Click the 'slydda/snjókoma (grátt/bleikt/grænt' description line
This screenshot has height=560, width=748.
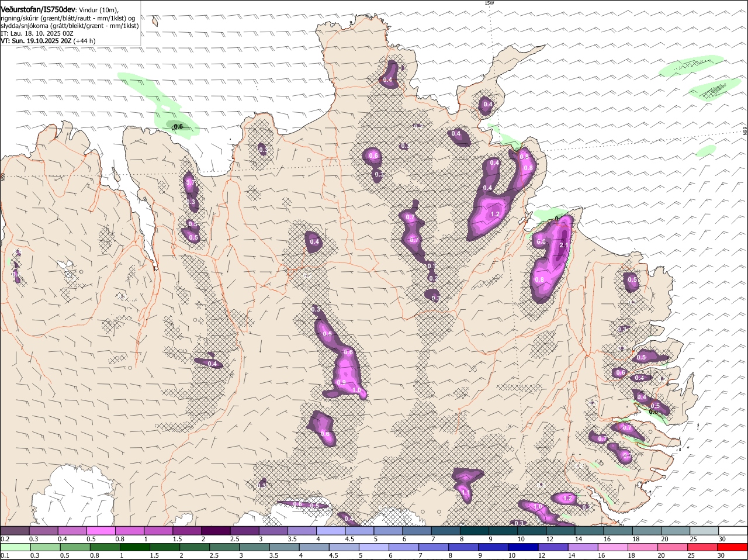pyautogui.click(x=70, y=26)
